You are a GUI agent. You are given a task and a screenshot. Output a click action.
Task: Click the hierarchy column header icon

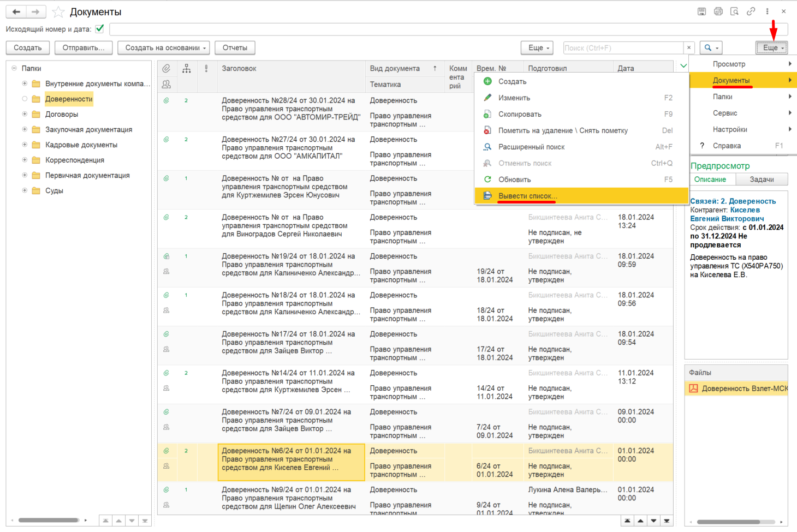point(187,68)
